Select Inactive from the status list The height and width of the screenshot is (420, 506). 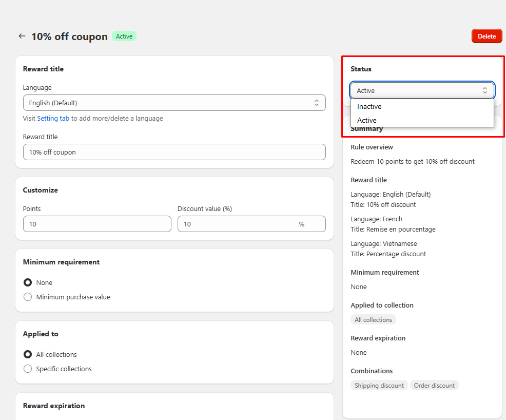pos(369,107)
